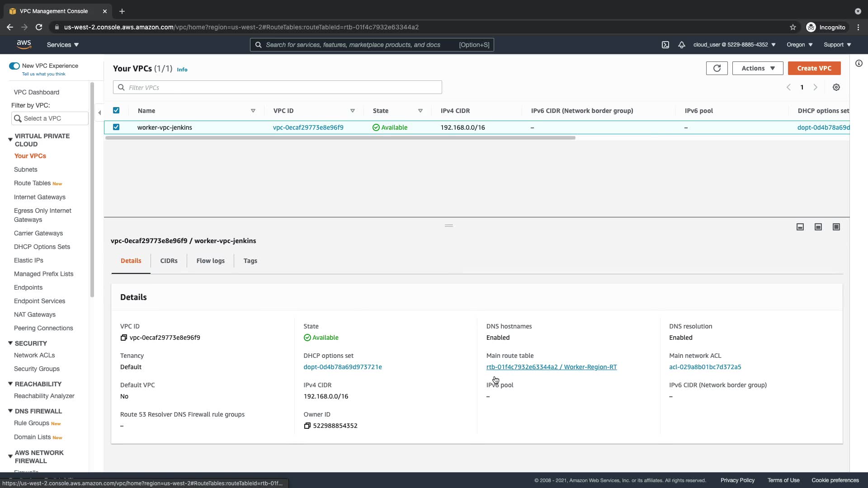Viewport: 868px width, 488px height.
Task: Open the AWS CloudShell icon
Action: (665, 45)
